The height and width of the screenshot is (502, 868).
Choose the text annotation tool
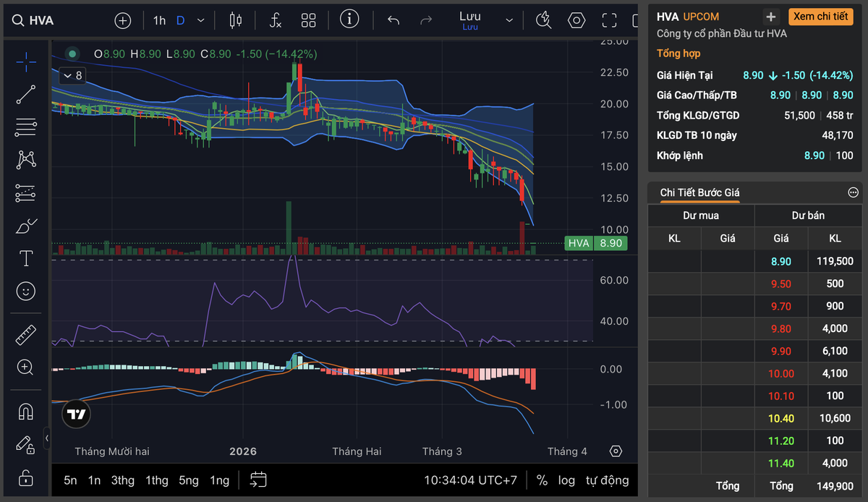point(26,258)
